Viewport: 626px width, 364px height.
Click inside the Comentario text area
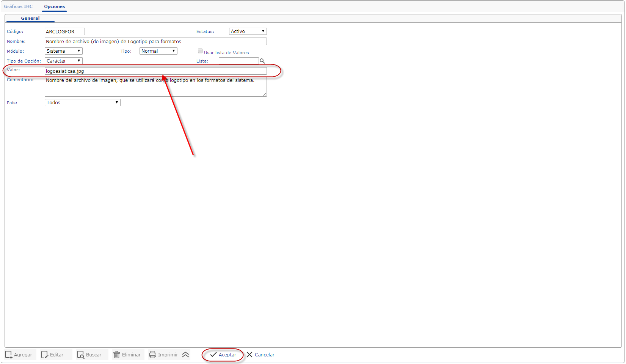156,87
